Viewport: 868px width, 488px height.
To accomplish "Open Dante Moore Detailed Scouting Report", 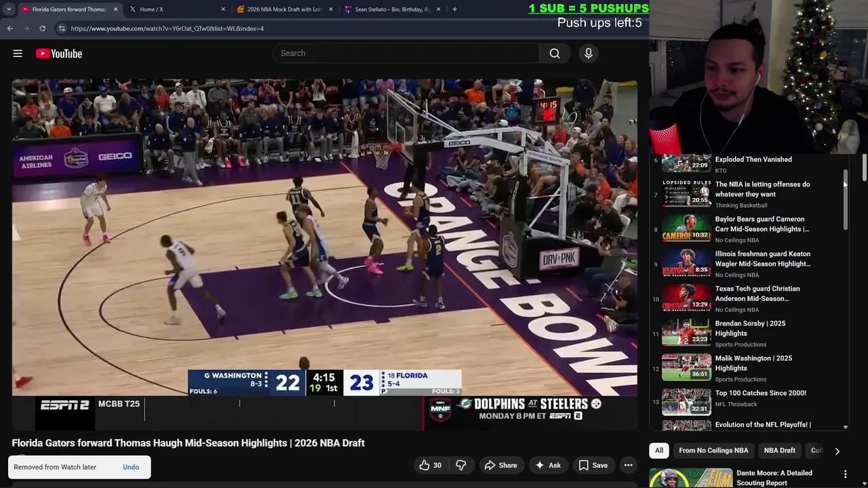I will 774,478.
